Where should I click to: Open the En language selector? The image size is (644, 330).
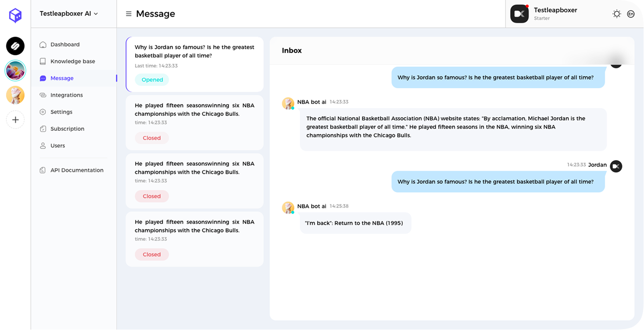pyautogui.click(x=630, y=14)
